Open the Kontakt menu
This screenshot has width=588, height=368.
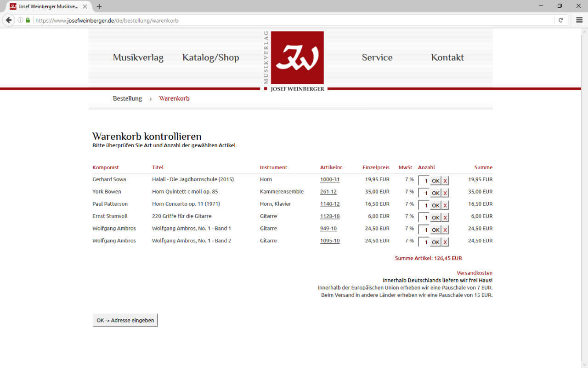click(447, 57)
